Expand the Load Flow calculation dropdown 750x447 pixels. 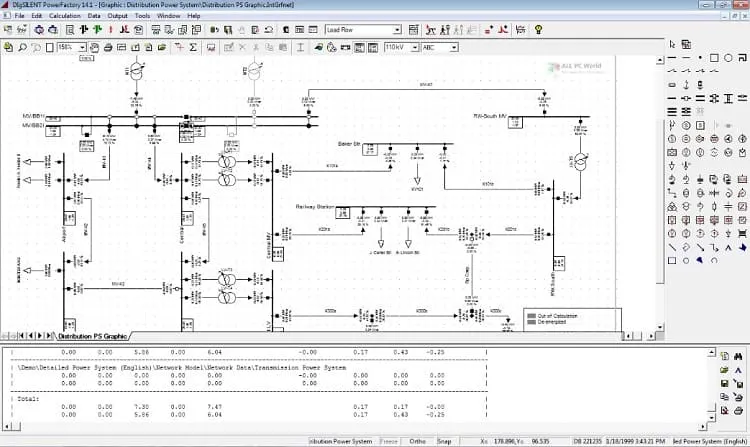397,30
